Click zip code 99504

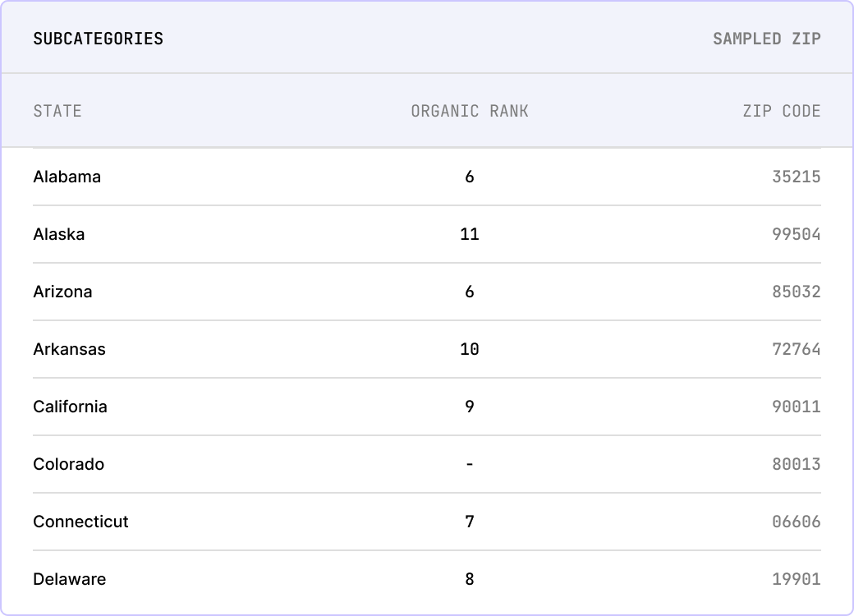click(x=797, y=234)
